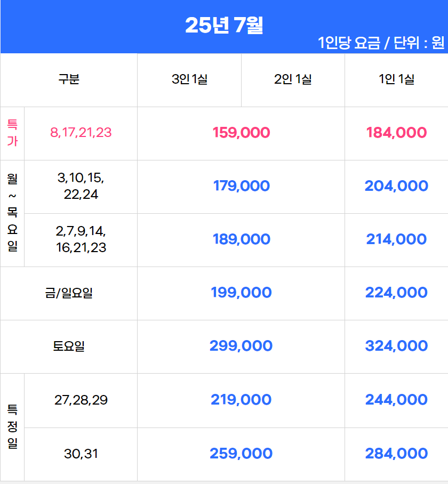
Task: Select dates 2,7,9,14,16,21,23 cell
Action: (81, 239)
